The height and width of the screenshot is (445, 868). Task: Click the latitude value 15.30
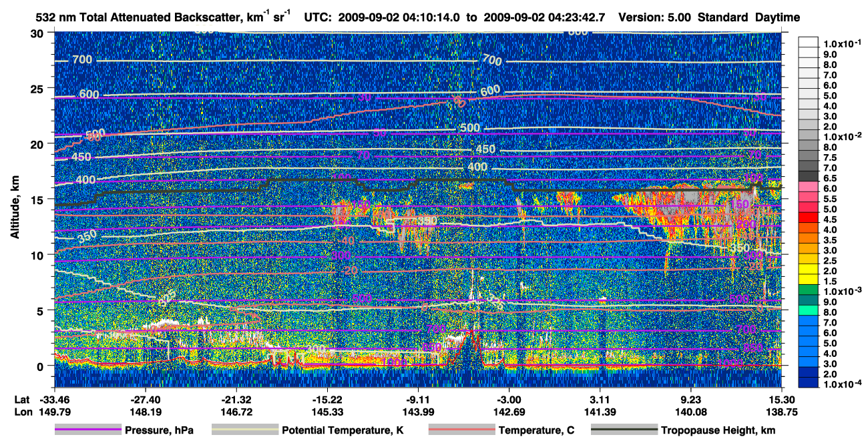tap(782, 399)
